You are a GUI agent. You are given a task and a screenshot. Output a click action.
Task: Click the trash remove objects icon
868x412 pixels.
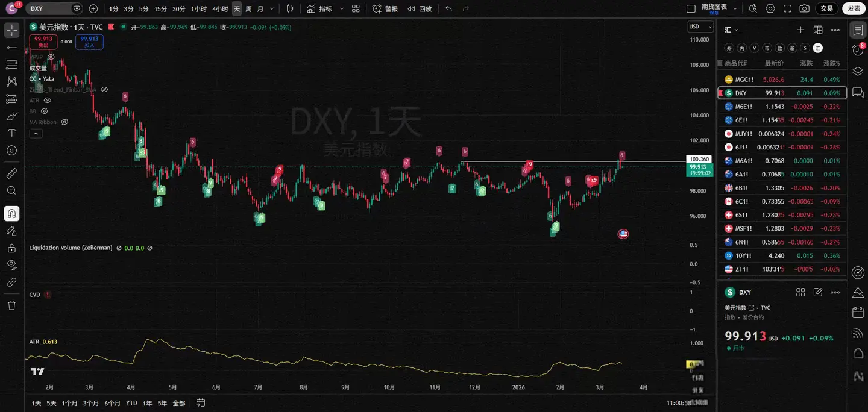point(11,305)
